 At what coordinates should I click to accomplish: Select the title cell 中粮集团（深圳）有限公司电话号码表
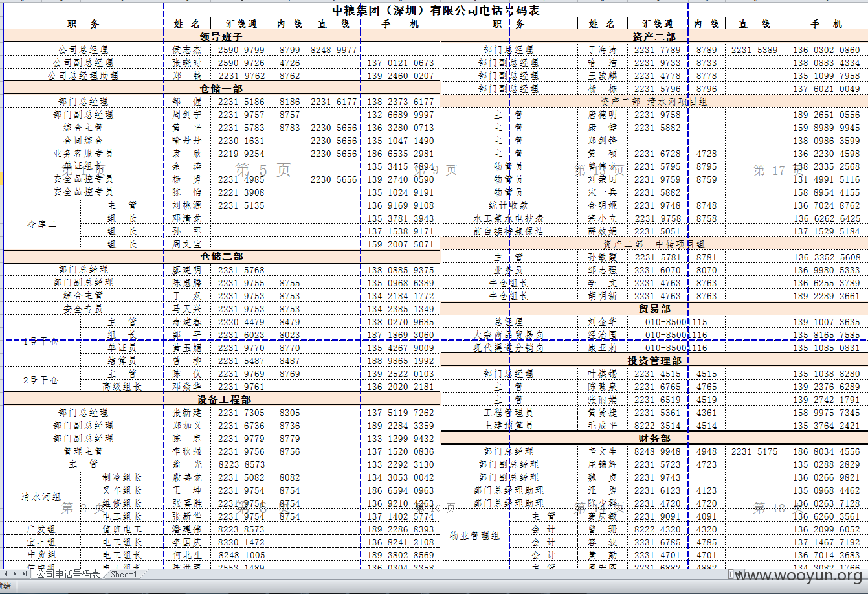point(436,10)
